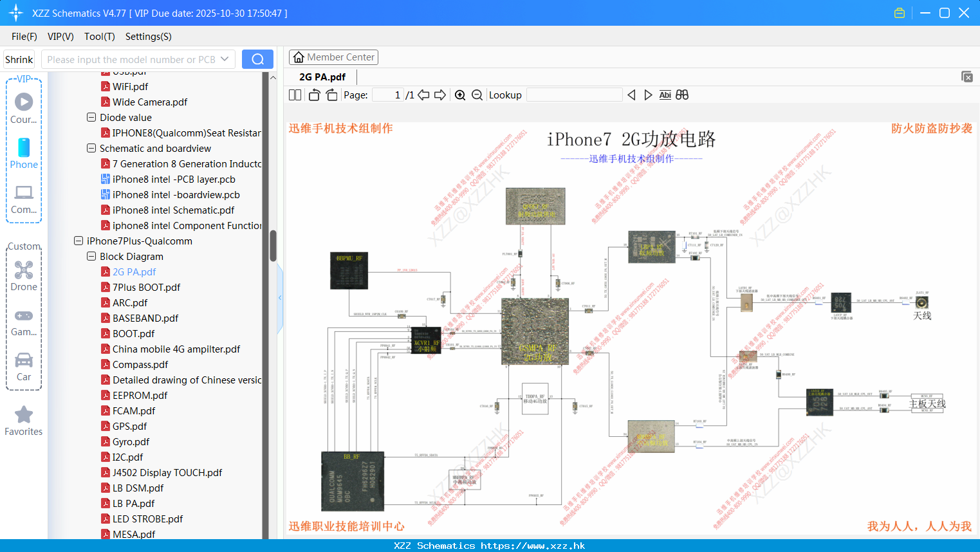
Task: Click the blue search button
Action: pos(257,59)
